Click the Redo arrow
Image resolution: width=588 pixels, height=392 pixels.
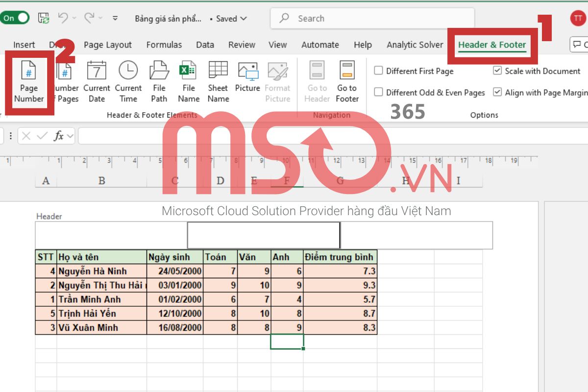(x=89, y=18)
